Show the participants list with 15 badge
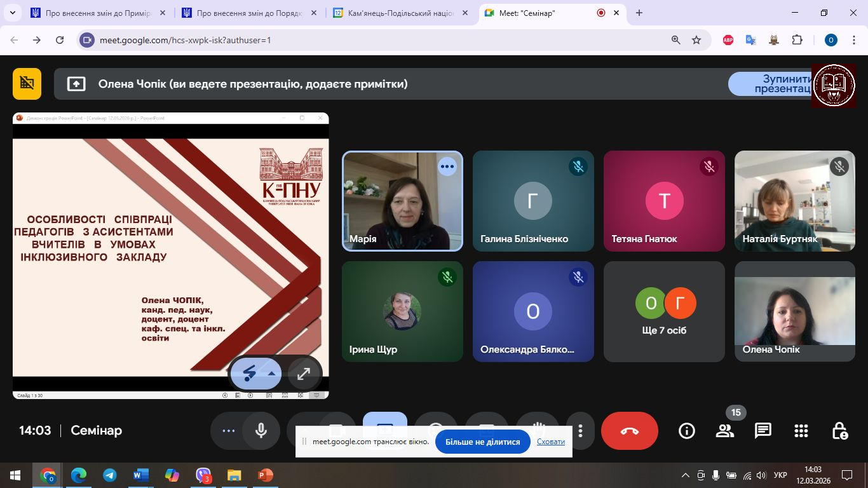868x488 pixels. (x=725, y=431)
